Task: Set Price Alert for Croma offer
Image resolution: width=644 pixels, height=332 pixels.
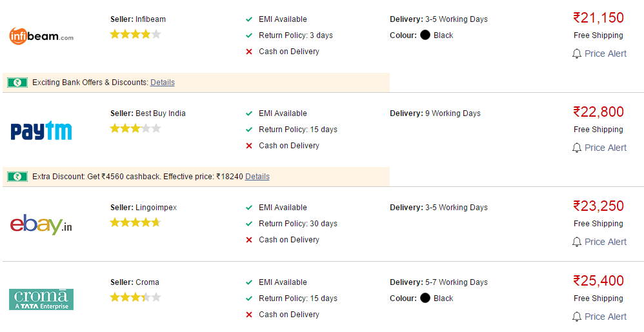Action: [x=605, y=317]
